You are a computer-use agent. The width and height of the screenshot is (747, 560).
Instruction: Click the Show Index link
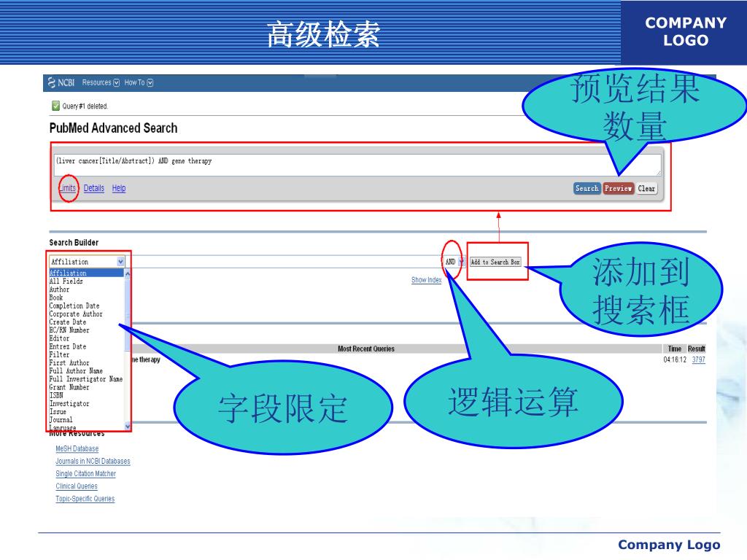[426, 280]
